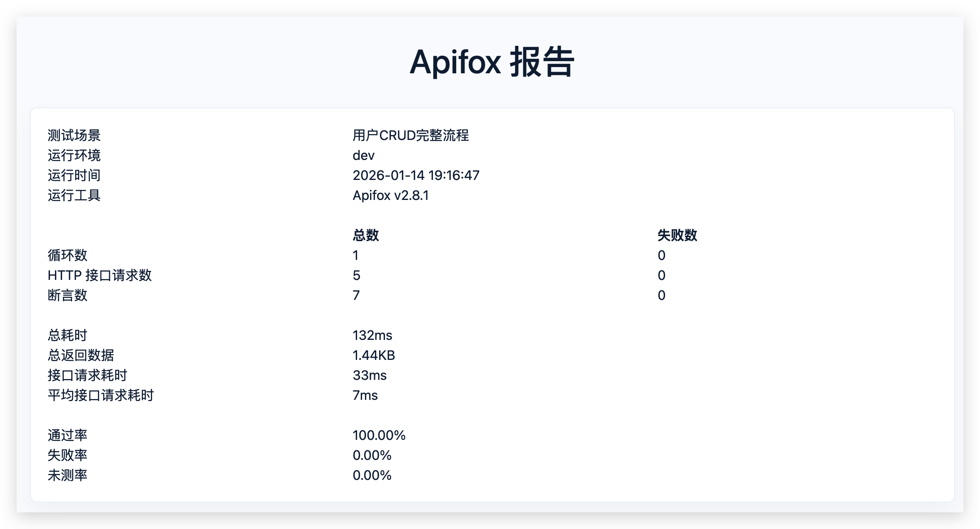Click the 循环数 row label
This screenshot has width=980, height=529.
[x=67, y=255]
